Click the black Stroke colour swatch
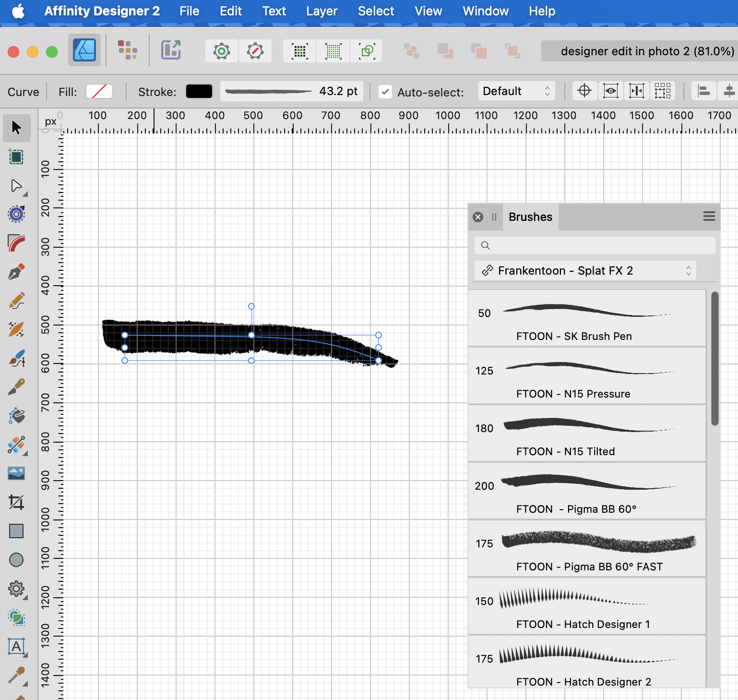738x700 pixels. tap(199, 91)
